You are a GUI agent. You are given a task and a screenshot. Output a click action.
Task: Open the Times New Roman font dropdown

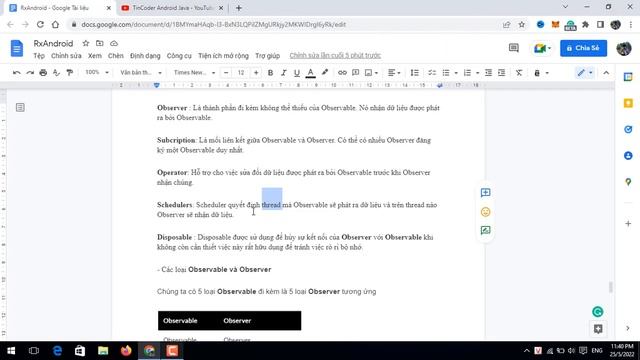[x=194, y=73]
